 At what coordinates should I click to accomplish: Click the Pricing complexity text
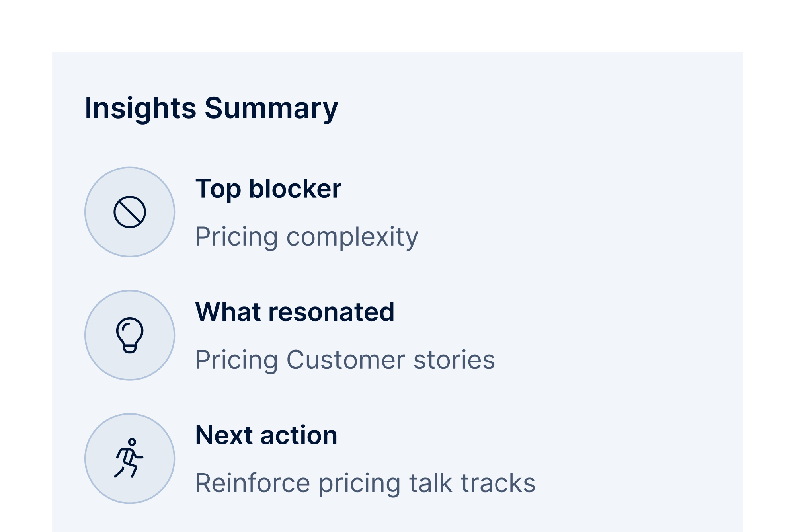click(306, 237)
